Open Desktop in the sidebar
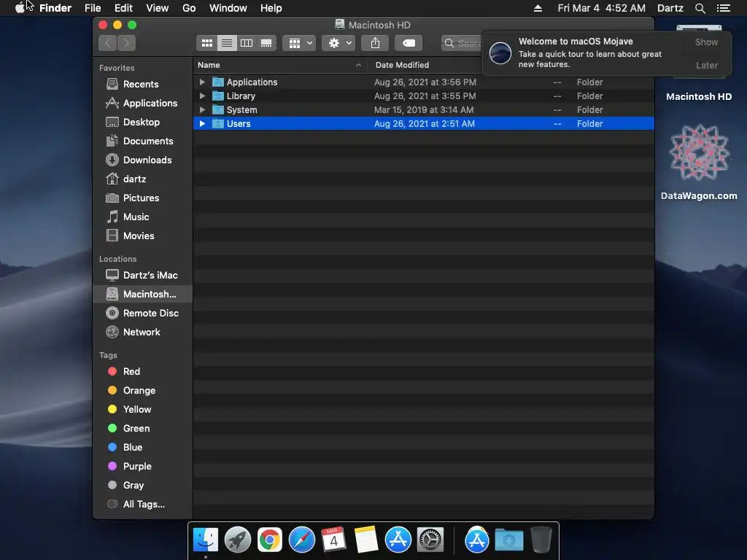This screenshot has width=747, height=560. 143,122
